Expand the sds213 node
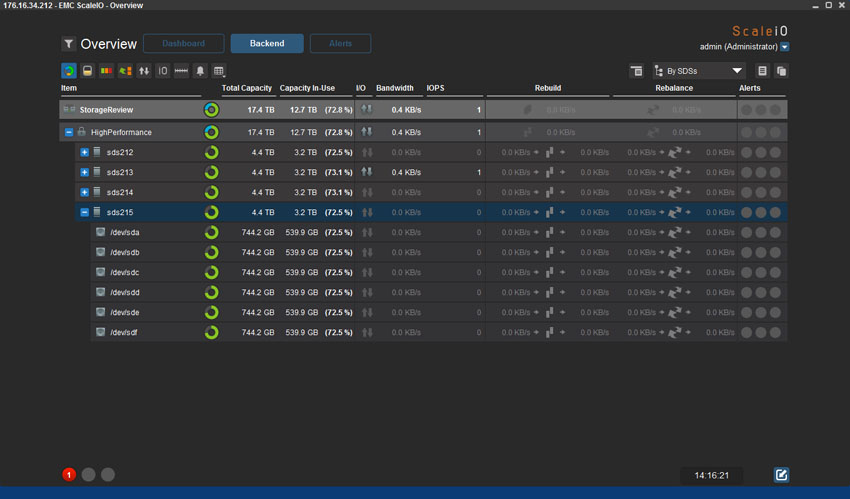 click(84, 172)
